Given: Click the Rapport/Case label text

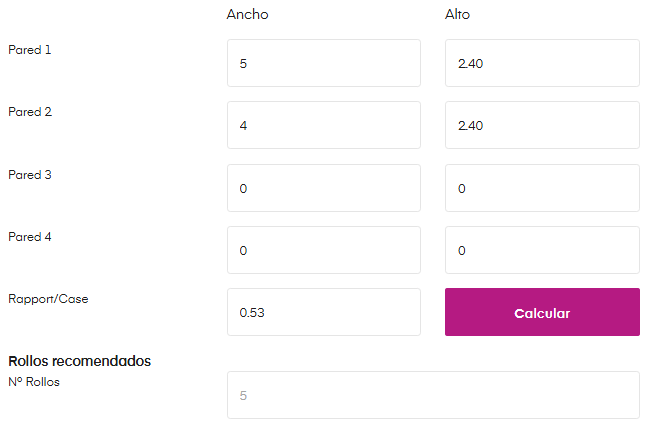Looking at the screenshot, I should tap(48, 299).
